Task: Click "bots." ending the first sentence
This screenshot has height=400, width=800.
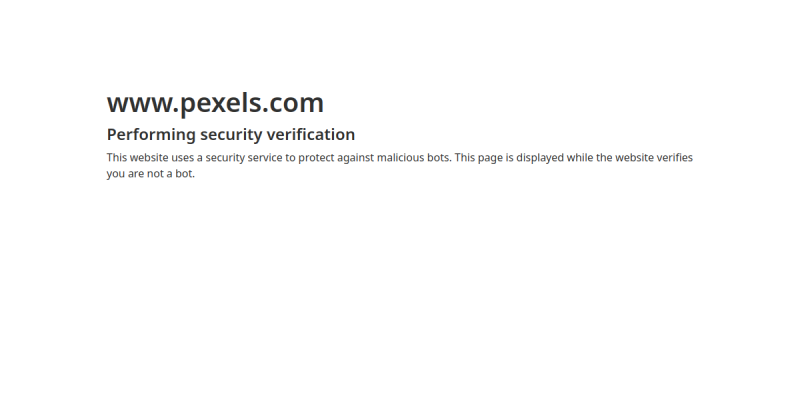Action: (x=439, y=158)
